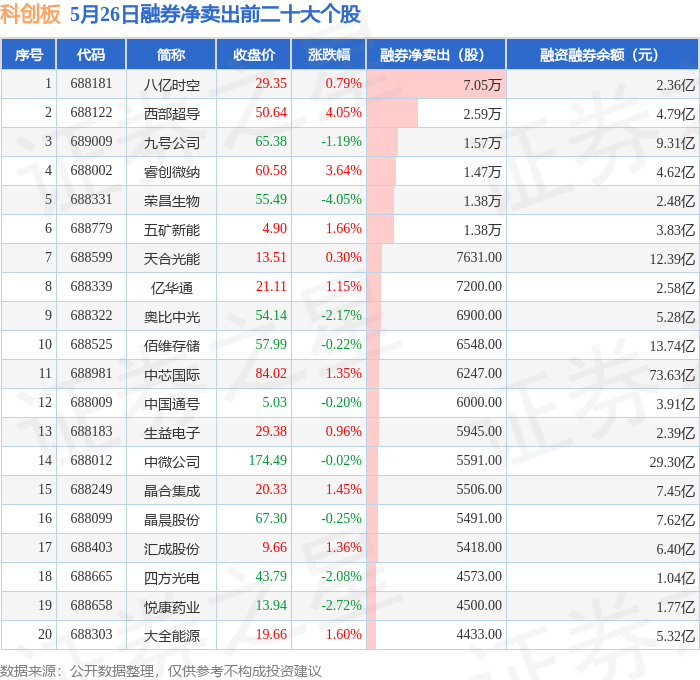Select stock name 晶晨股份
This screenshot has width=700, height=680.
click(172, 520)
